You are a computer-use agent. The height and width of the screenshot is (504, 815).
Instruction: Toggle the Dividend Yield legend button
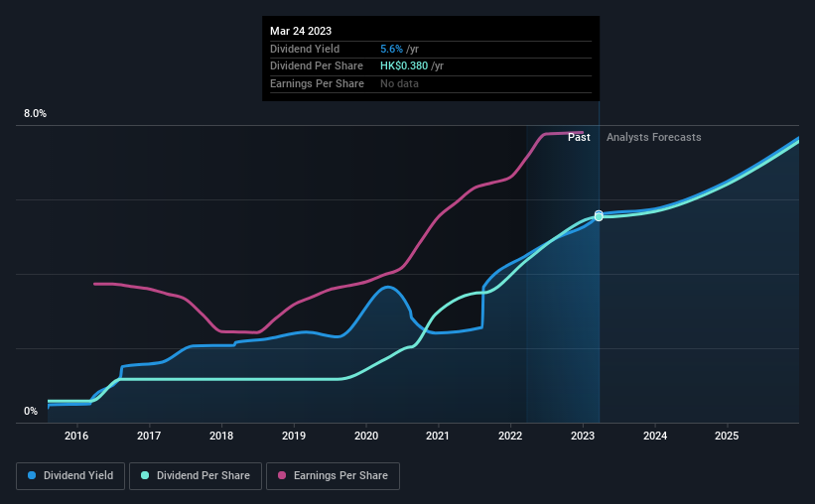coord(70,476)
